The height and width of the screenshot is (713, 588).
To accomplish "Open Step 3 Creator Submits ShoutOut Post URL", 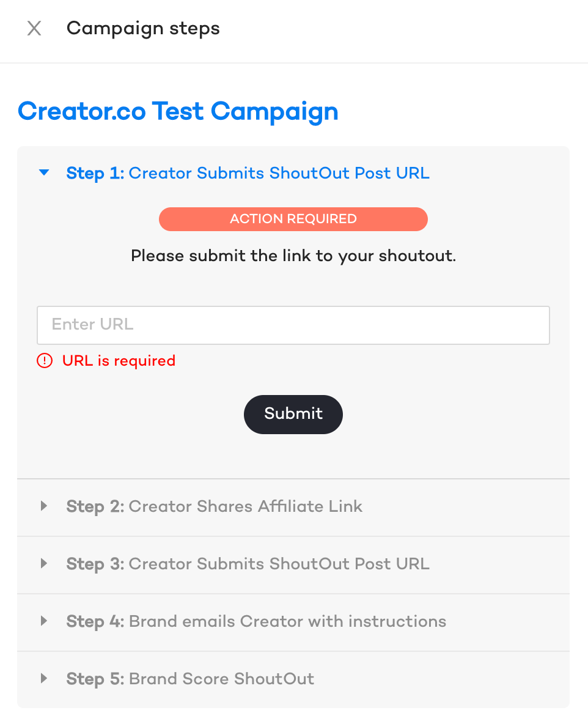I will pyautogui.click(x=279, y=564).
